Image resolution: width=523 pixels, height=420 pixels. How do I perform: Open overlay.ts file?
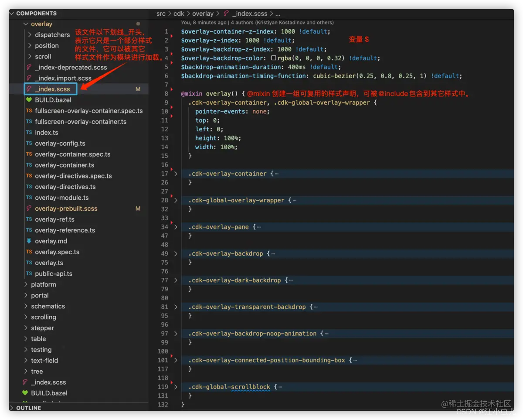[x=49, y=263]
